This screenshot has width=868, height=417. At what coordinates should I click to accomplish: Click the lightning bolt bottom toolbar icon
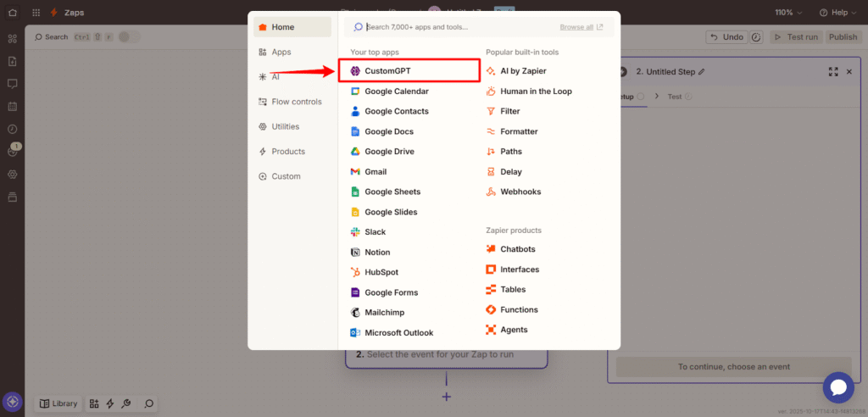click(110, 403)
